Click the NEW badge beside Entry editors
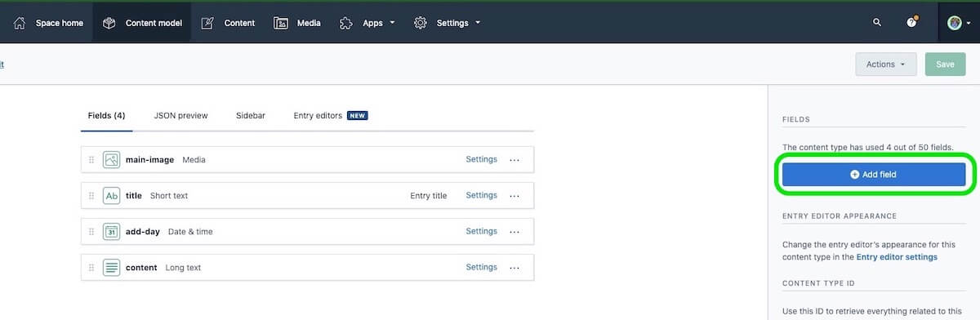980x320 pixels. pos(357,116)
